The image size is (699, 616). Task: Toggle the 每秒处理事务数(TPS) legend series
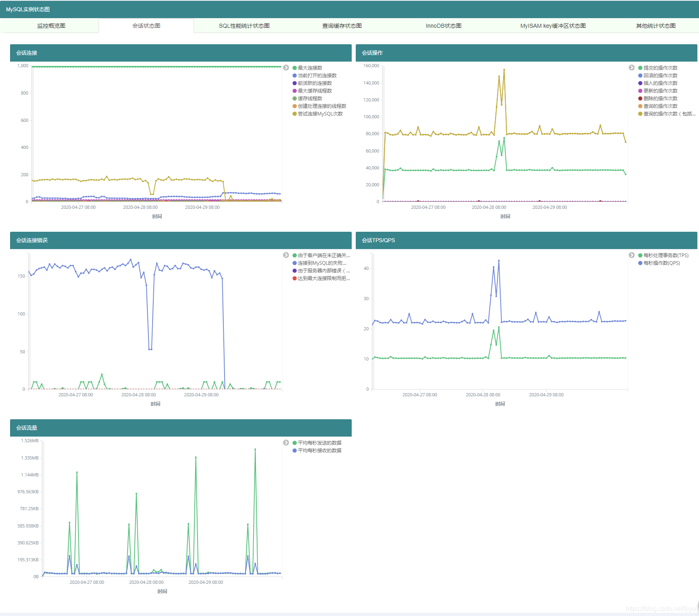click(664, 255)
